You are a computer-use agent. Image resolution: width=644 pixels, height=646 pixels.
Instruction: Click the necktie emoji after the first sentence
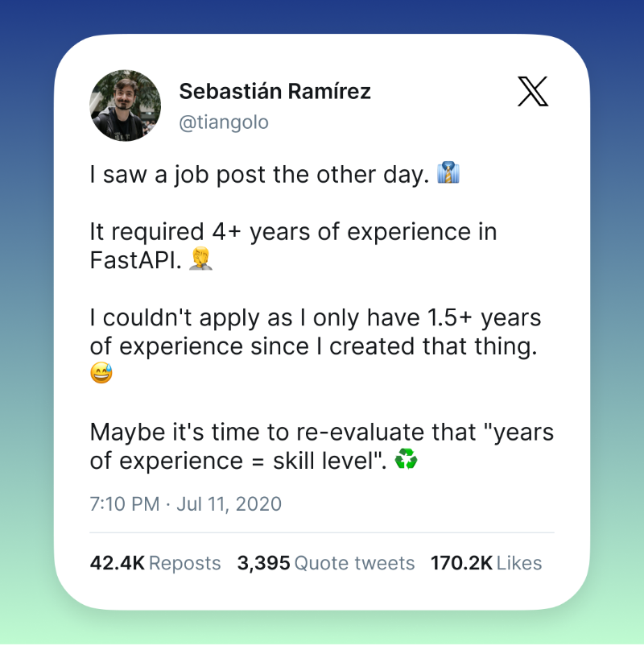(448, 173)
